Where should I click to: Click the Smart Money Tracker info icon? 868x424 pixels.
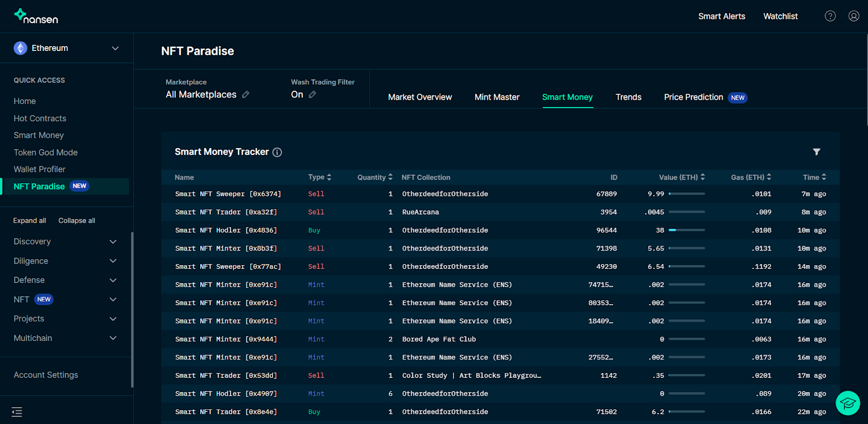[277, 152]
